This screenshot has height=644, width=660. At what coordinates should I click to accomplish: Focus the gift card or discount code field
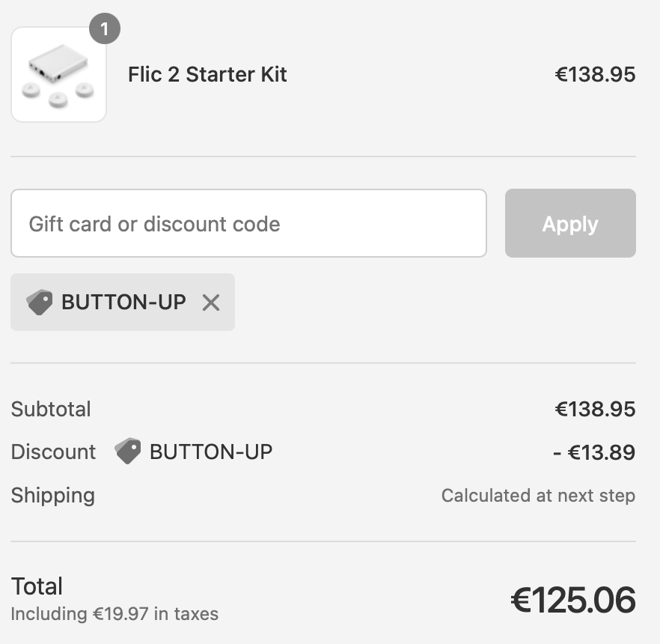click(x=248, y=223)
